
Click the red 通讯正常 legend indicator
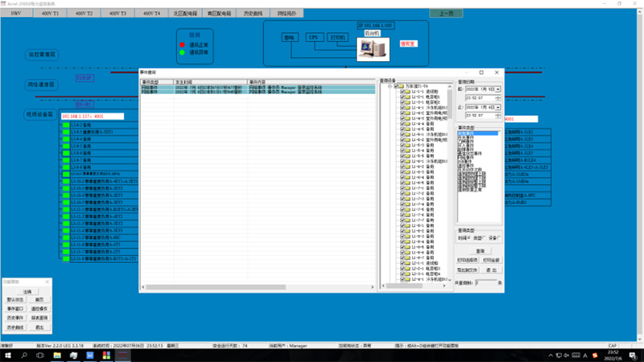[x=183, y=44]
